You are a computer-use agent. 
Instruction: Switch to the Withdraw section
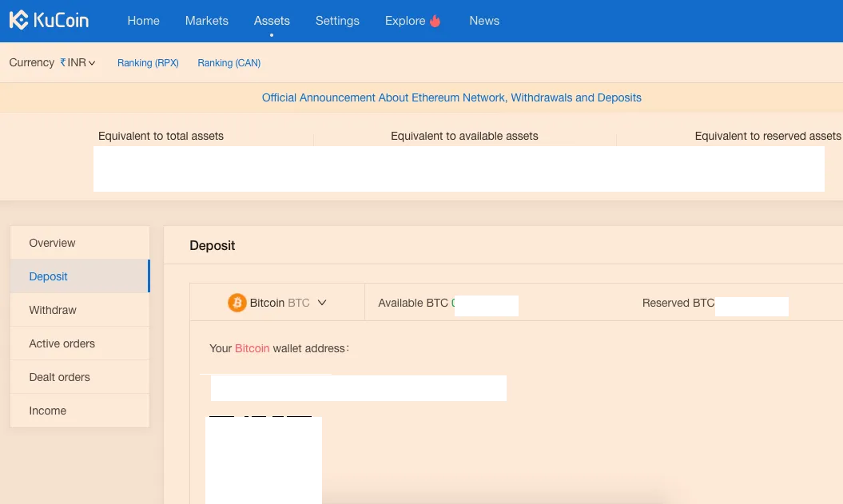pyautogui.click(x=80, y=310)
